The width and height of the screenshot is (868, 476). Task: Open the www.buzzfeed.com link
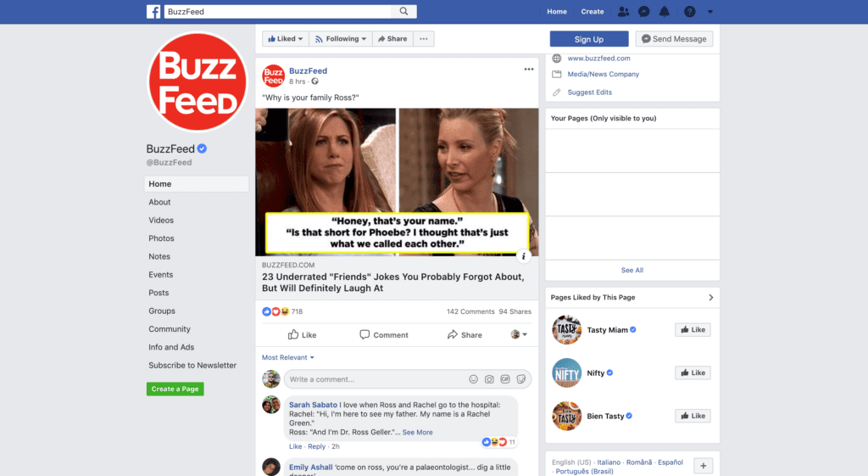(598, 59)
